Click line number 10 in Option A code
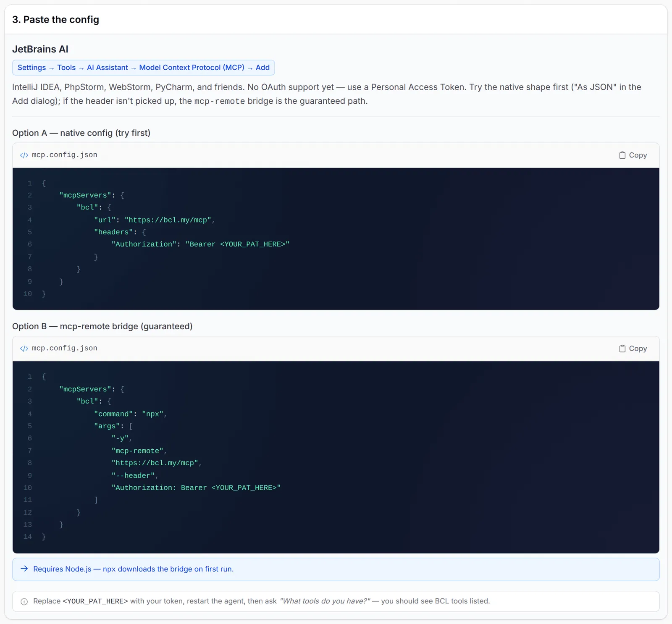 [x=28, y=294]
